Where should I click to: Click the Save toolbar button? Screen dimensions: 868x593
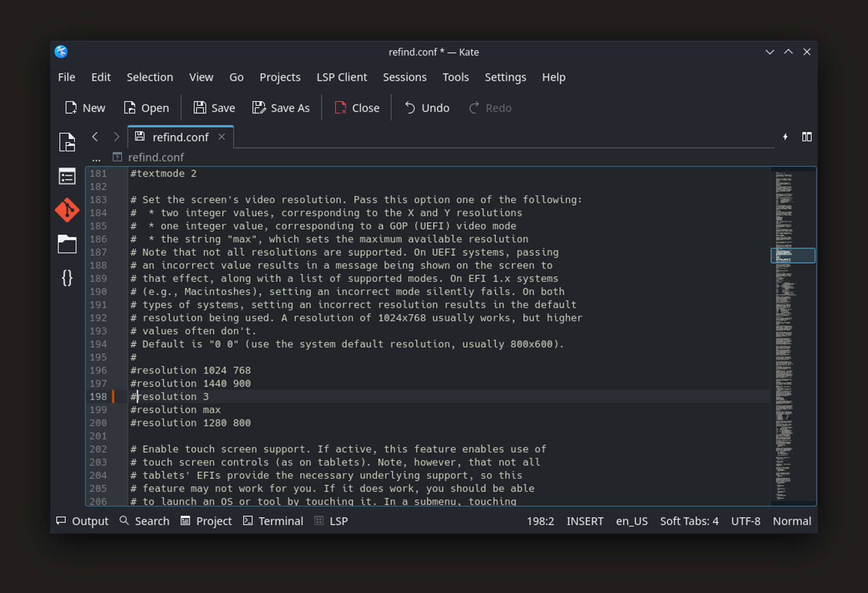click(x=214, y=108)
